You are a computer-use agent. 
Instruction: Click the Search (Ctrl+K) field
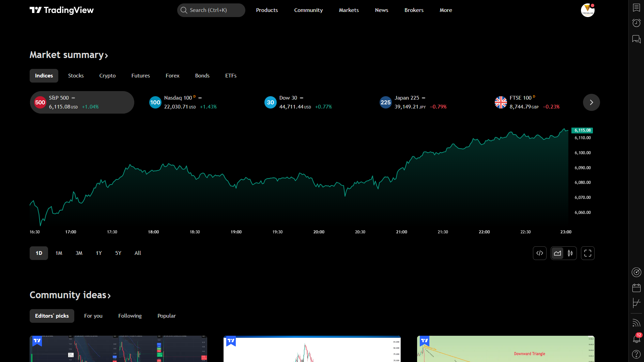(x=211, y=10)
